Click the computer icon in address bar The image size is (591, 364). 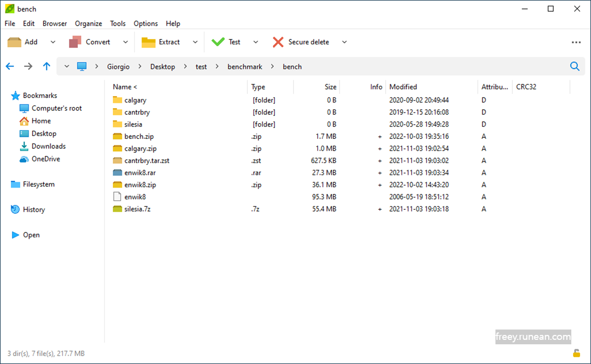[82, 66]
